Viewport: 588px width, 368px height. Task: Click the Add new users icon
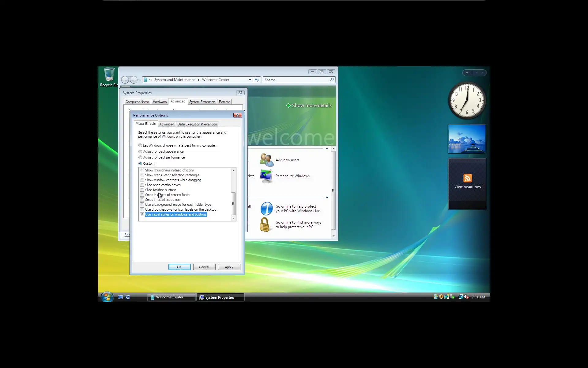[266, 160]
